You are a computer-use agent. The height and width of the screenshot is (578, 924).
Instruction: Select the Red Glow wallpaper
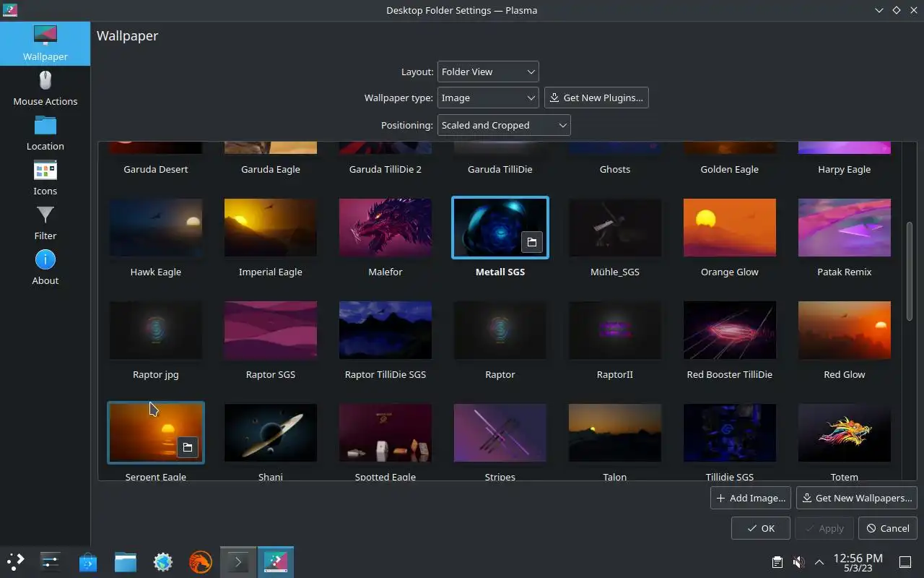tap(844, 330)
